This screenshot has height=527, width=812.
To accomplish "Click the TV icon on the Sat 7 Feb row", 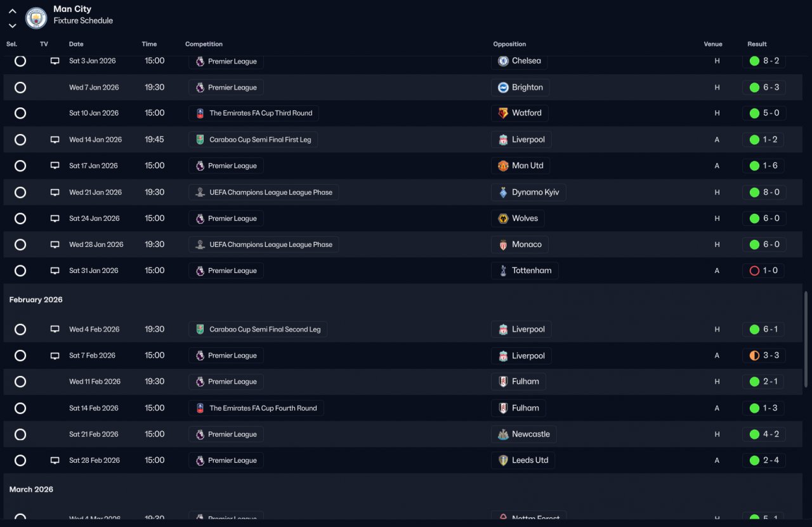I will [55, 356].
